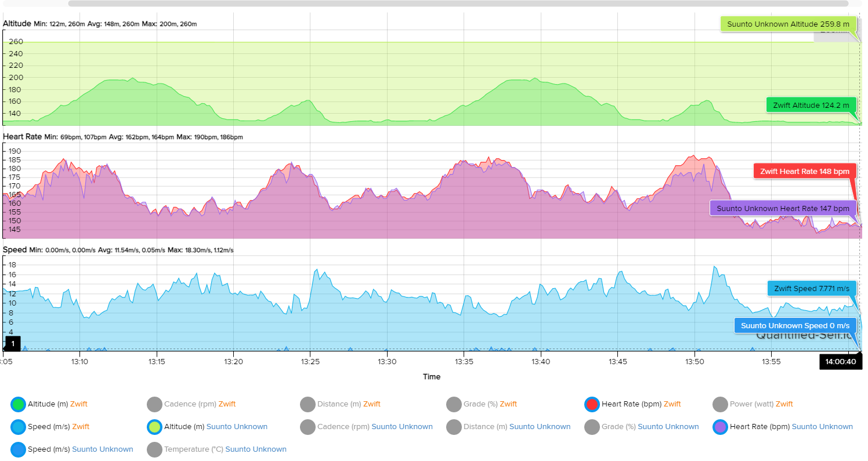Click the light-blue Zwift Speed legend marker
868x461 pixels.
click(19, 427)
